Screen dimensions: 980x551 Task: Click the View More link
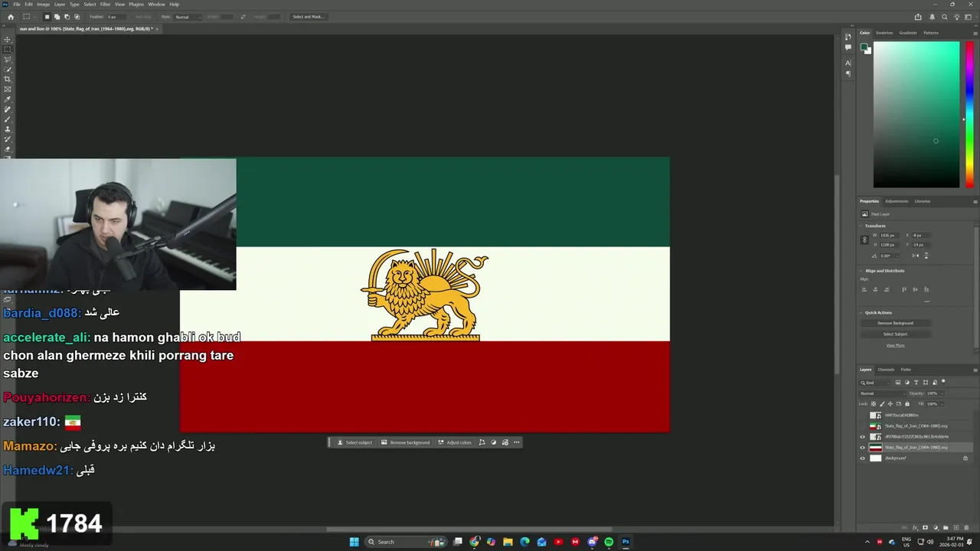[895, 345]
